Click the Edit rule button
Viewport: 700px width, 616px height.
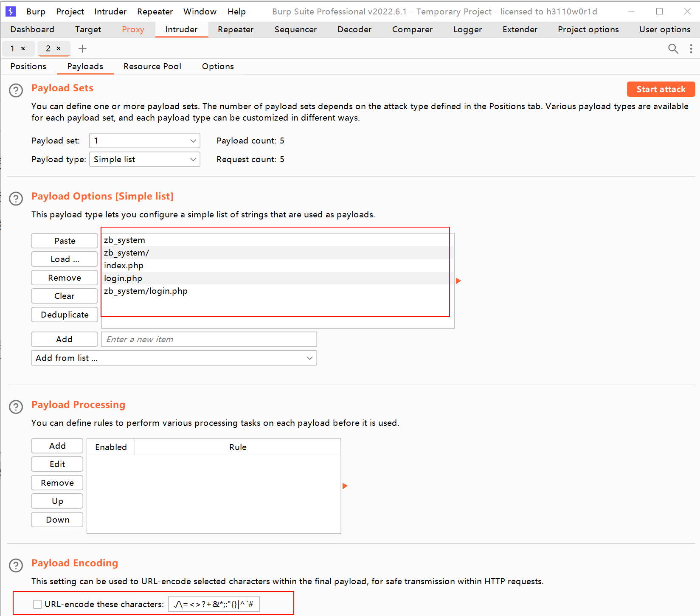57,464
